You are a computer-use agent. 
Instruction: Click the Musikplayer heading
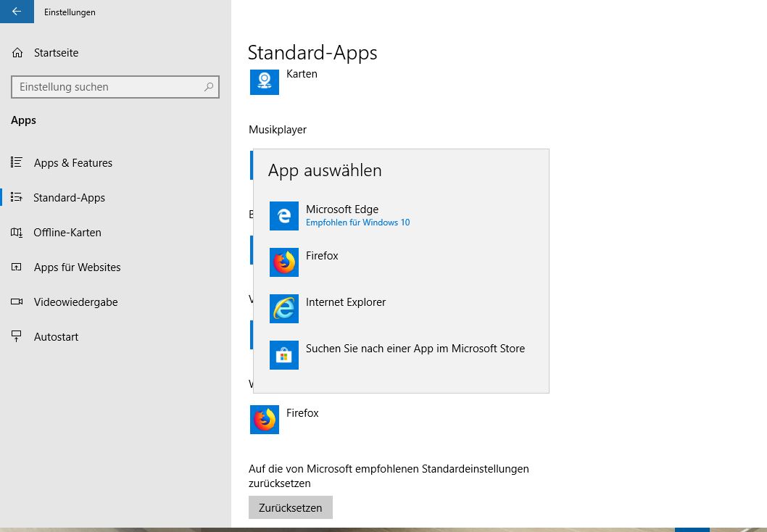(x=278, y=130)
